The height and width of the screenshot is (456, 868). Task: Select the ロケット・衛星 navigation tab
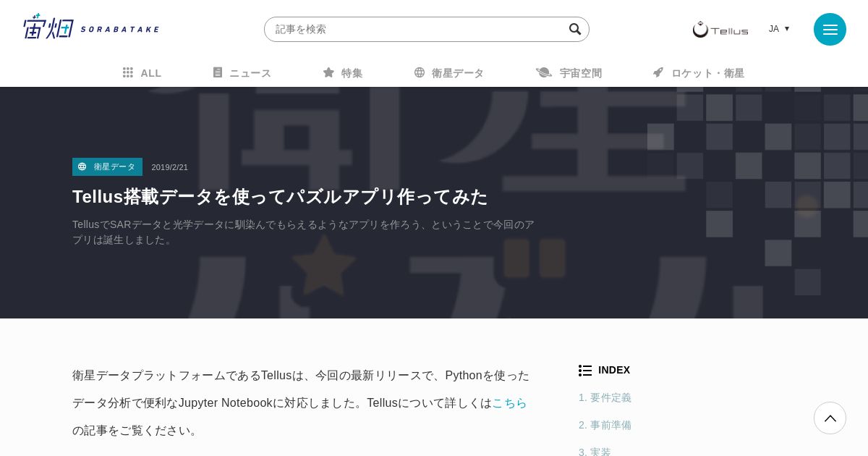(699, 72)
